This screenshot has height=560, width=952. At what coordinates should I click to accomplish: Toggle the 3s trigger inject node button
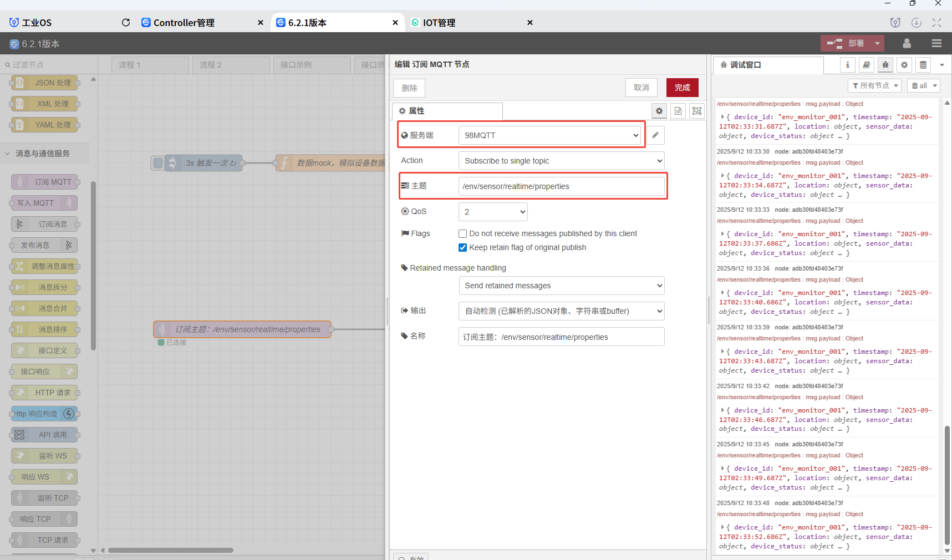click(x=158, y=163)
